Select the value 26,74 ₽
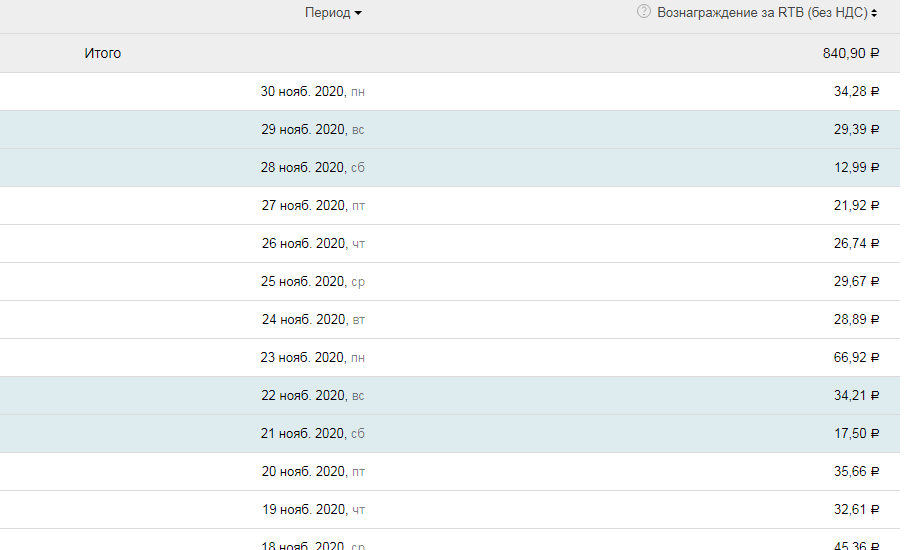The image size is (913, 550). (856, 243)
